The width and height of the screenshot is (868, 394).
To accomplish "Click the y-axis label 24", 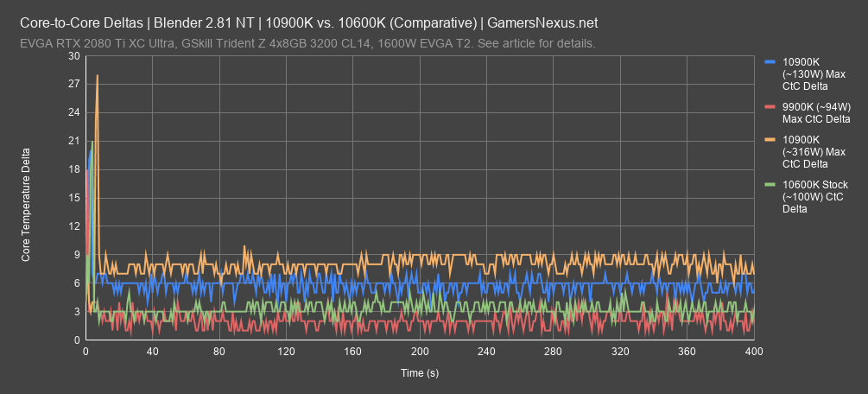I will click(75, 112).
